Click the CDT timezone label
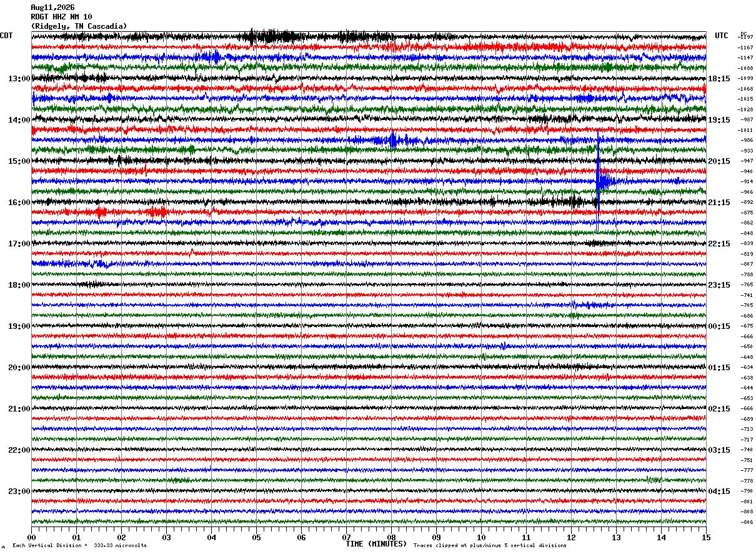The image size is (756, 554). [6, 36]
